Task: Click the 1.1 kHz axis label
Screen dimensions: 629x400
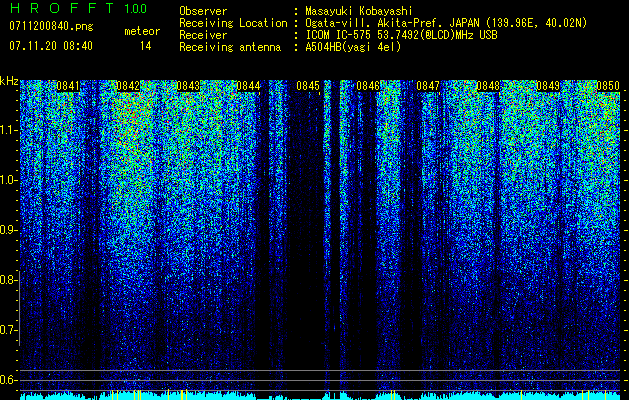Action: click(8, 130)
